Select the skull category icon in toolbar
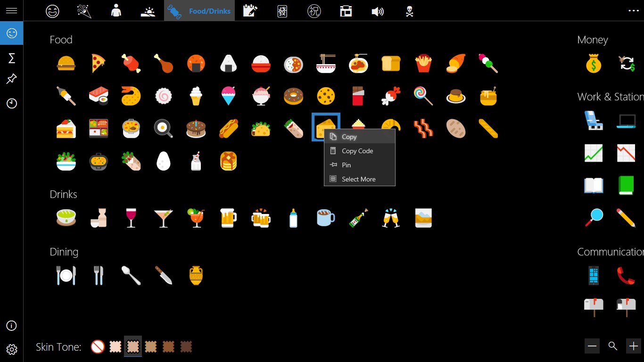Screen dimensions: 644x362 point(409,11)
